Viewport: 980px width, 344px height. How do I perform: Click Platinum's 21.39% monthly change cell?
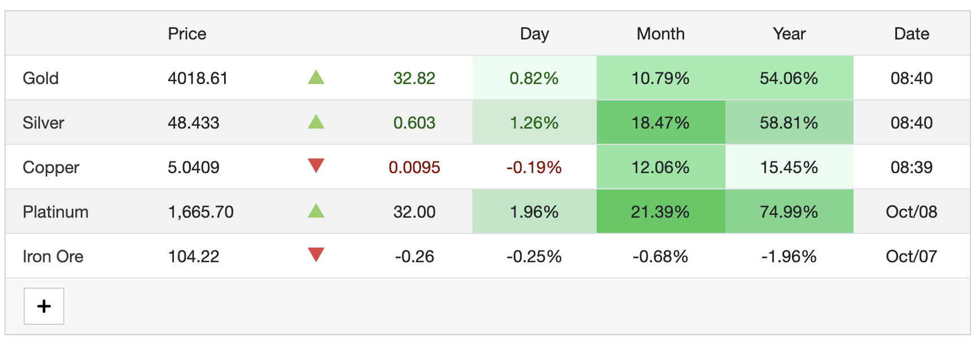click(660, 212)
